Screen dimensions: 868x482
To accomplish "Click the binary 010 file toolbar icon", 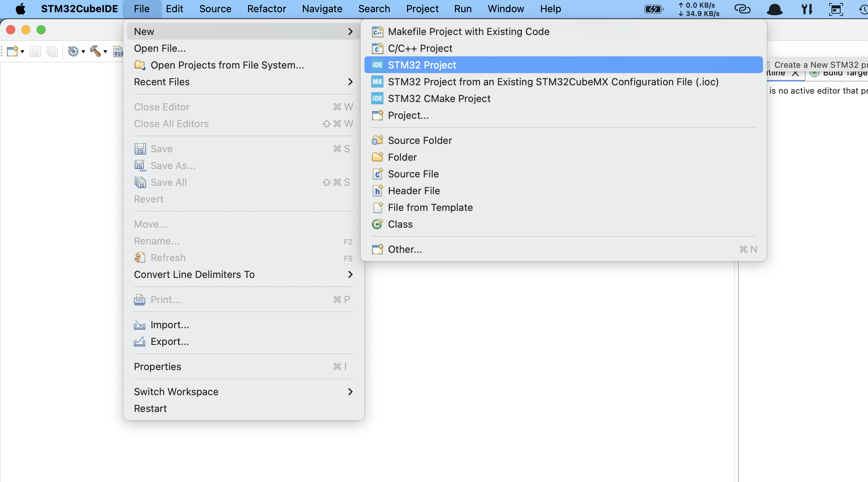I will pyautogui.click(x=118, y=51).
